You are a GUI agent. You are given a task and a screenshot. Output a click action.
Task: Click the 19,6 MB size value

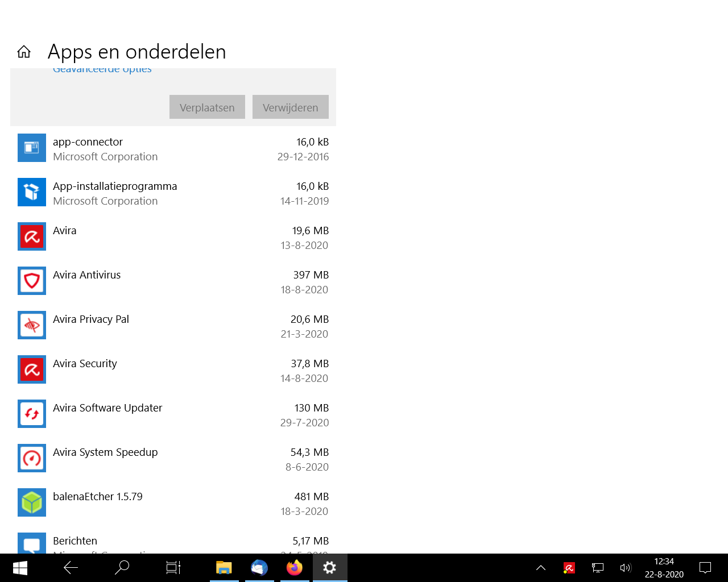[x=311, y=231]
